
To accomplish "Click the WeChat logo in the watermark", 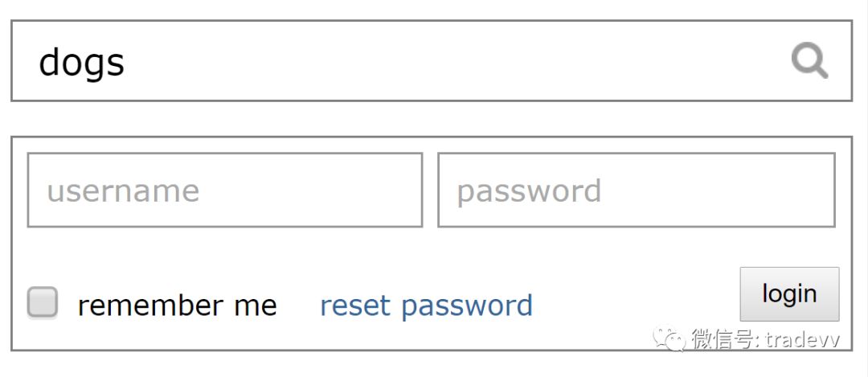I will click(x=669, y=339).
